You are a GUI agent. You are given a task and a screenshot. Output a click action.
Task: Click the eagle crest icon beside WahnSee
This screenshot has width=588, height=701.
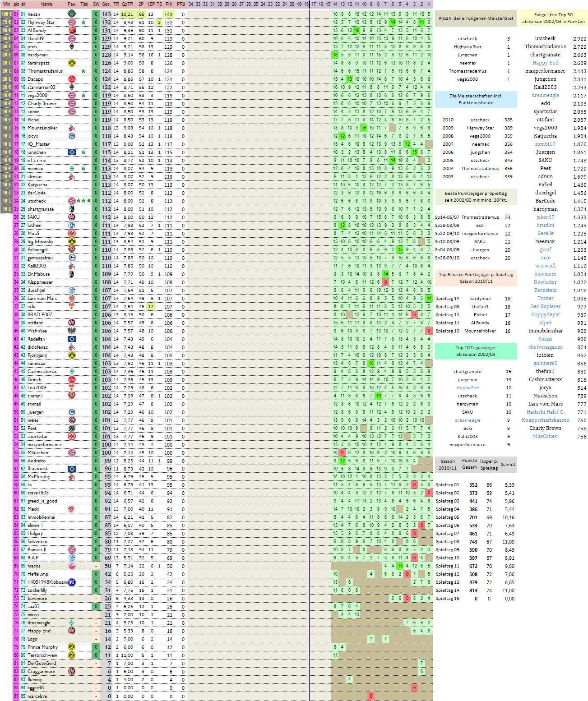[x=71, y=331]
